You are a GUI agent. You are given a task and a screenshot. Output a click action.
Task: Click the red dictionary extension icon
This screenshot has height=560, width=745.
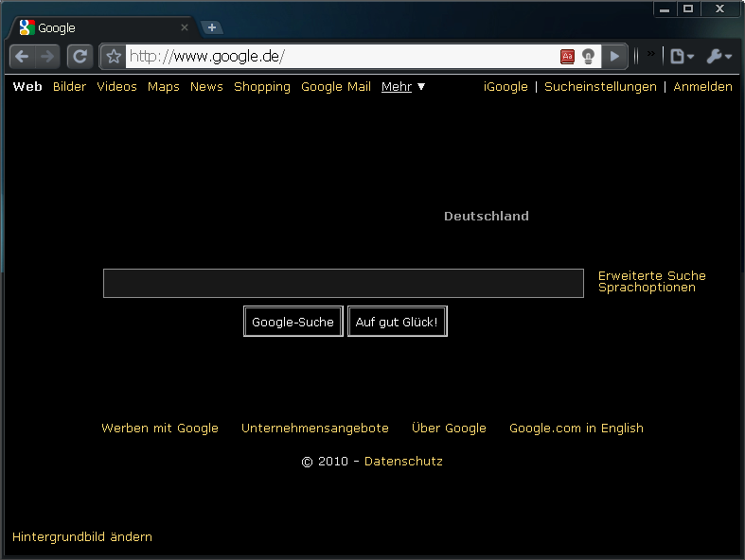tap(567, 57)
